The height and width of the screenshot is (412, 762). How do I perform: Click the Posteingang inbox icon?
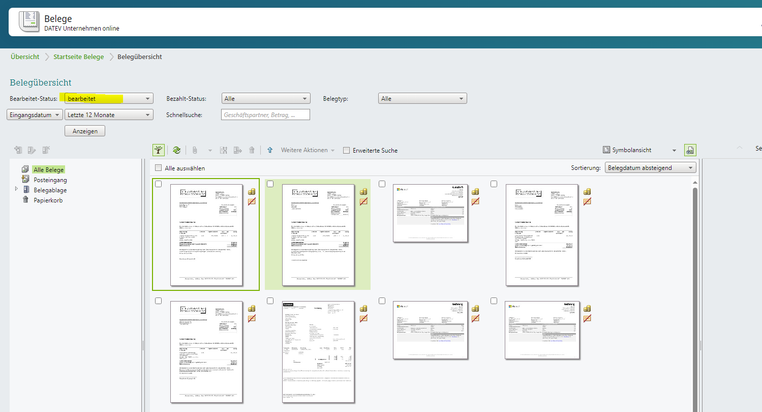[x=26, y=179]
